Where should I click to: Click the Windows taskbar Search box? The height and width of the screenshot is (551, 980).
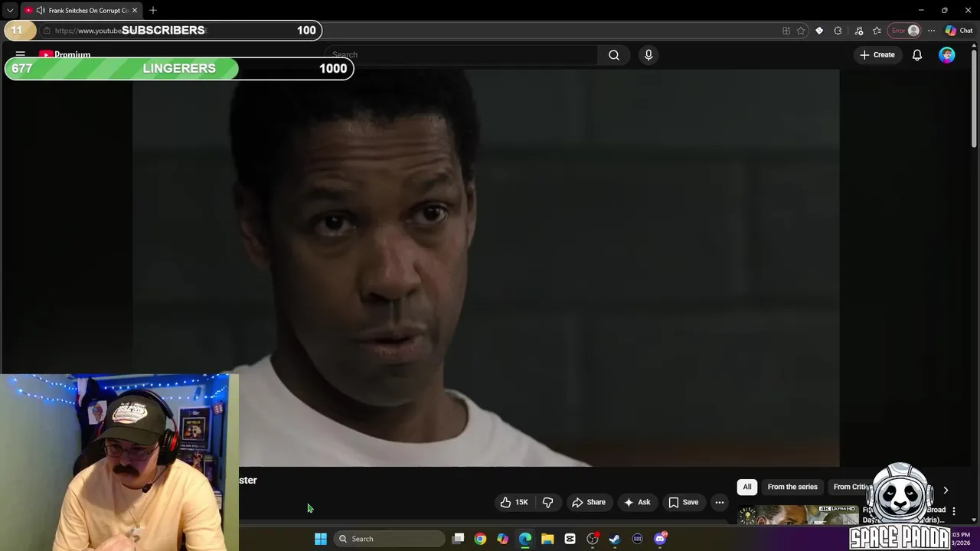pos(390,539)
